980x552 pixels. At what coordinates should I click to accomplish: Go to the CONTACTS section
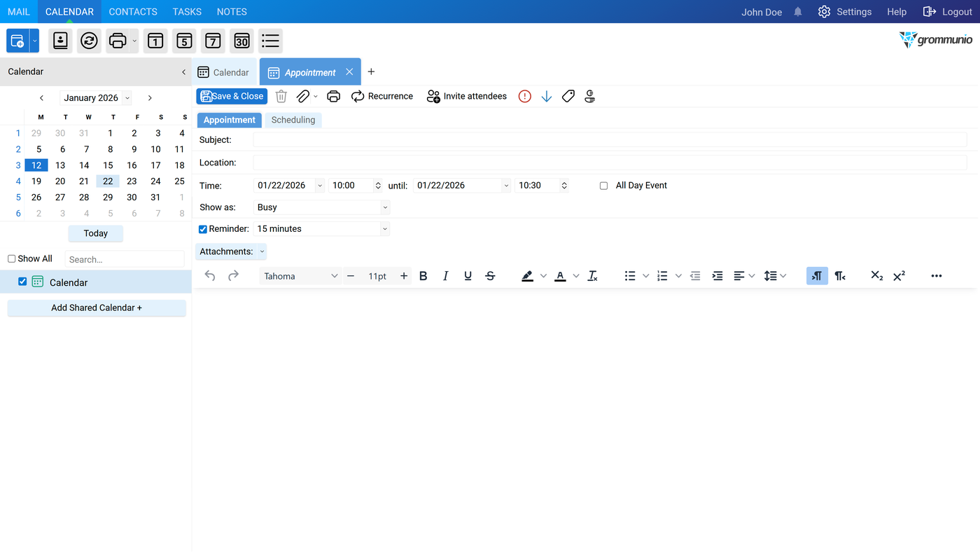click(133, 12)
